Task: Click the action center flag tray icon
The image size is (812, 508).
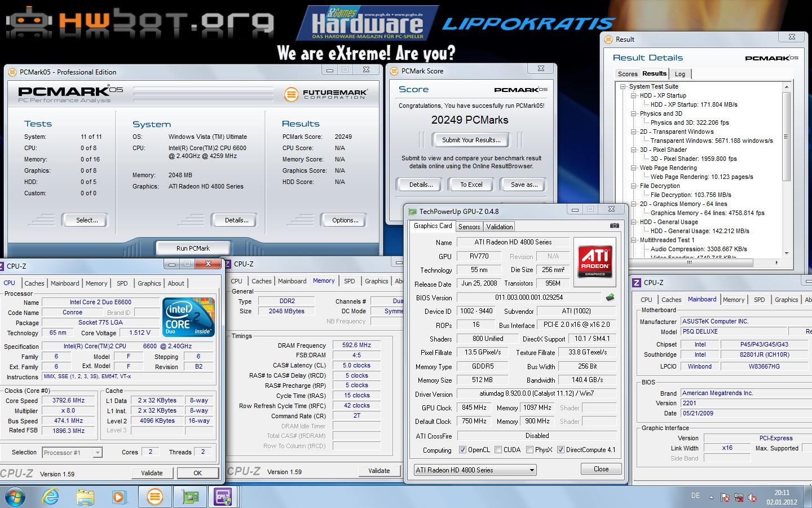Action: [x=725, y=497]
